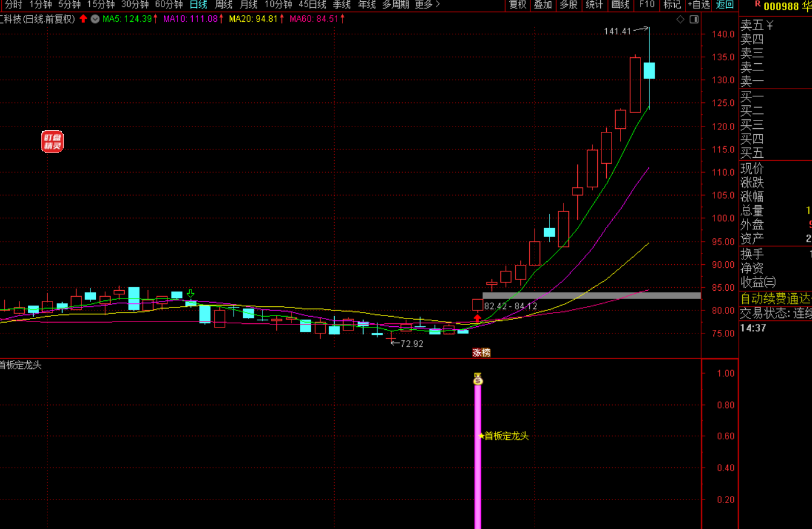The height and width of the screenshot is (529, 812).
Task: Click the gray horizontal price band
Action: coord(591,296)
